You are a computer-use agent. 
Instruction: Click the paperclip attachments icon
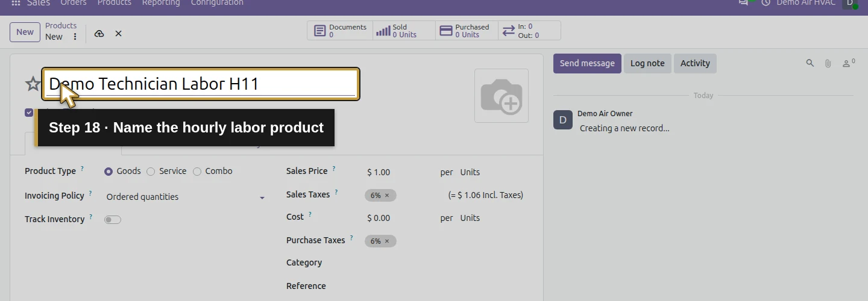[828, 63]
